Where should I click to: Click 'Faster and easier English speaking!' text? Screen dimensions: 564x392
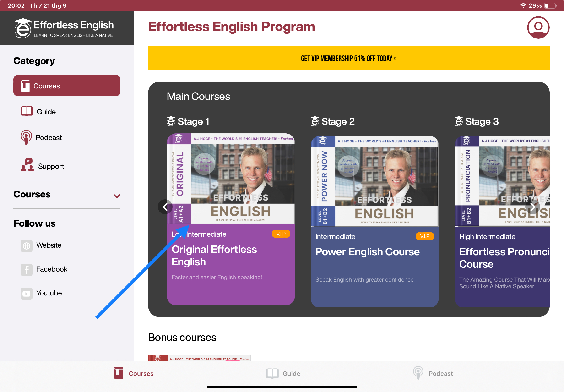click(217, 277)
